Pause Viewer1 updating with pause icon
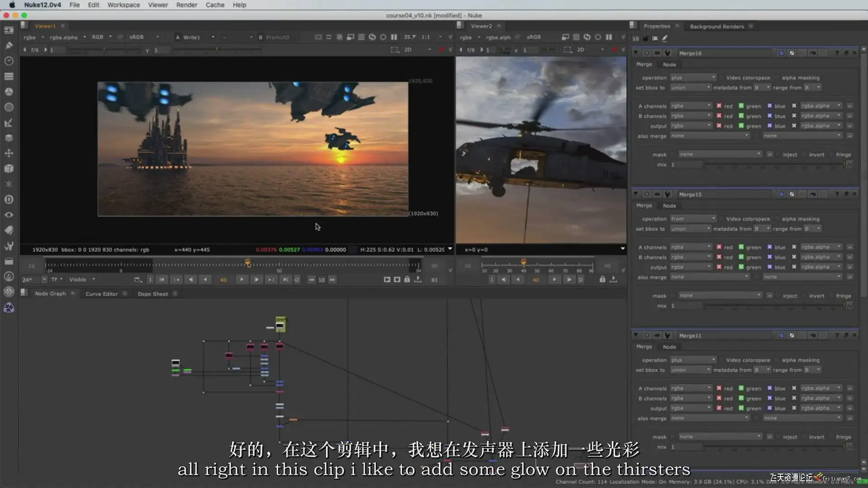Image resolution: width=868 pixels, height=488 pixels. click(x=394, y=37)
